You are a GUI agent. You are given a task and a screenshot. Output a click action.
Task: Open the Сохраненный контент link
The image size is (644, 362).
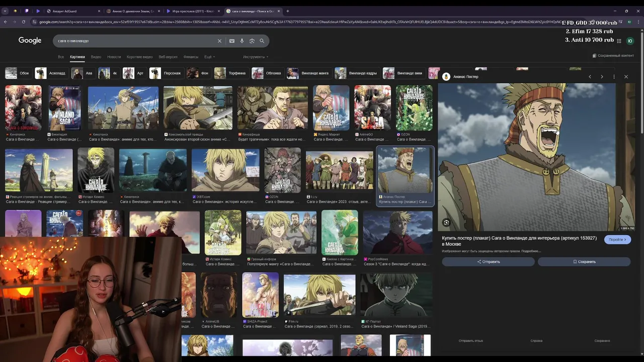(x=613, y=56)
